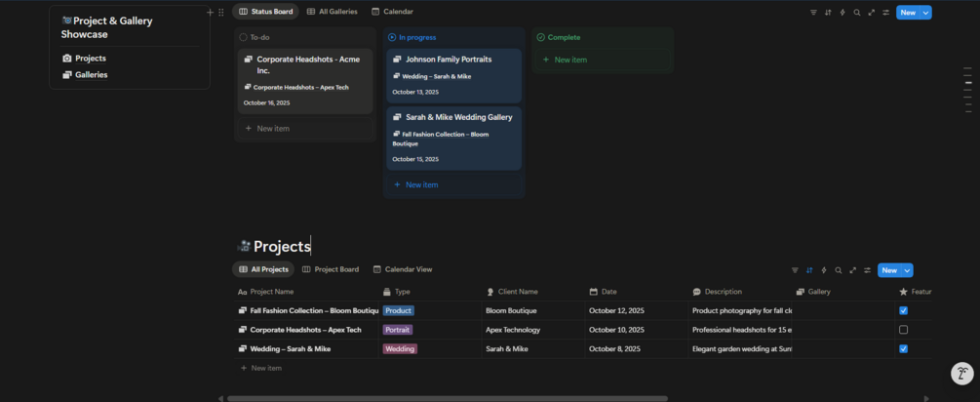
Task: Uncheck Featured for Fall Fashion Collection
Action: (903, 311)
